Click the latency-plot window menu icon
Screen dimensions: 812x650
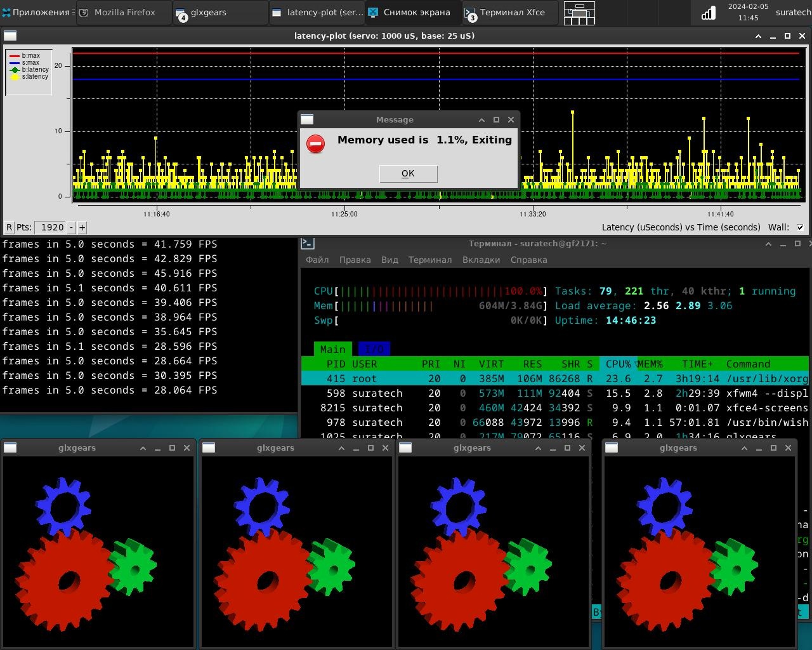(10, 36)
